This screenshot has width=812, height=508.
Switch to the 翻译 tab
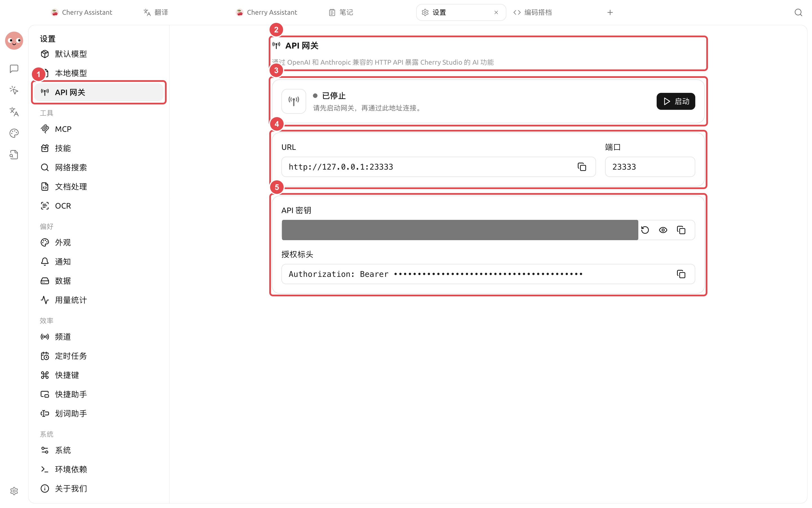coord(156,12)
